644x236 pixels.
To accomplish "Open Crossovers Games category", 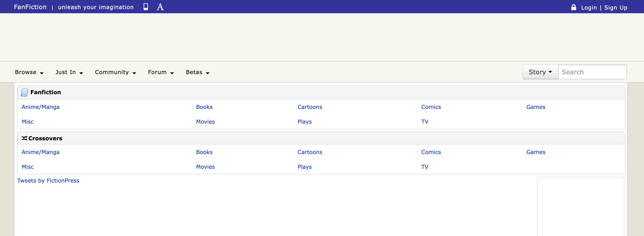I will 536,152.
